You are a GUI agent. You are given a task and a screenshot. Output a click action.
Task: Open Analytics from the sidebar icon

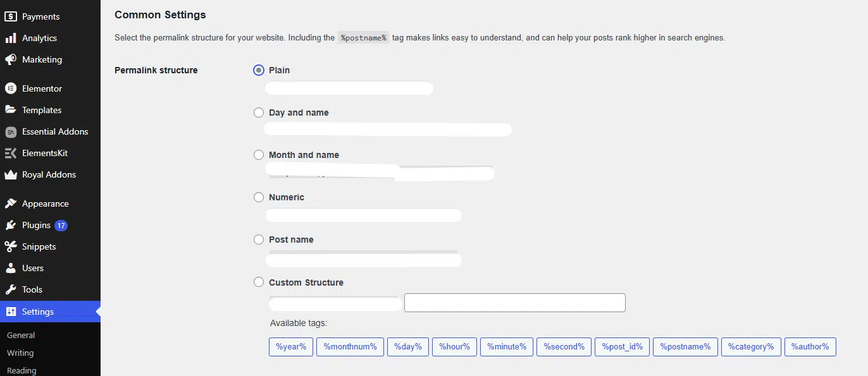[9, 38]
